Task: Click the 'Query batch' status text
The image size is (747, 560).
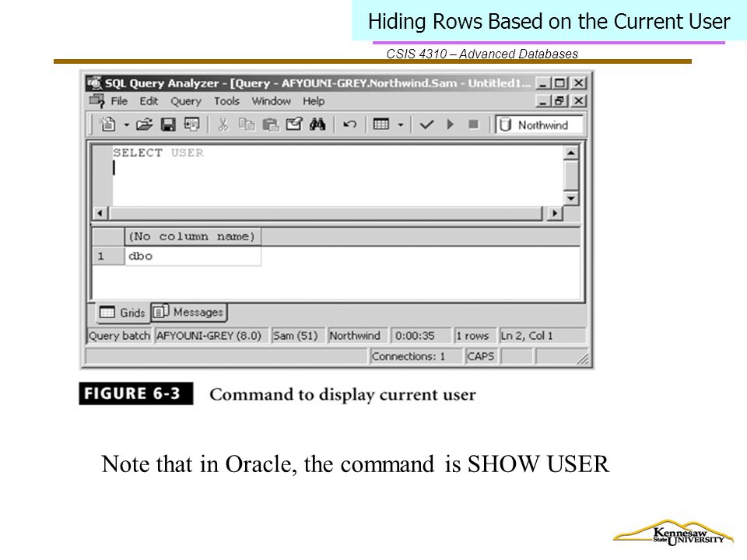Action: [119, 336]
